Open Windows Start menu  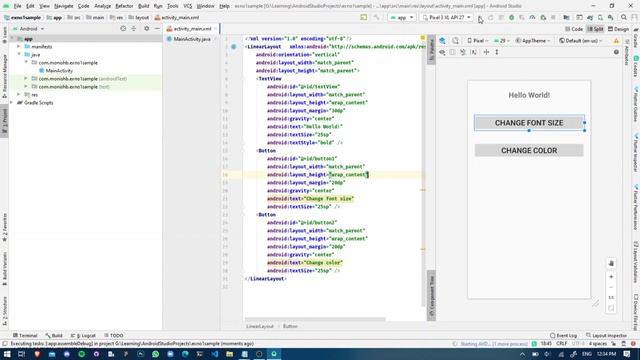coord(7,354)
